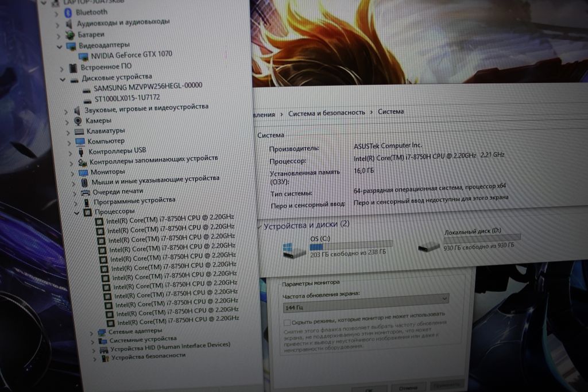Click the Камеры (Cameras) icon
Viewport: 588px width, 392px height.
78,121
